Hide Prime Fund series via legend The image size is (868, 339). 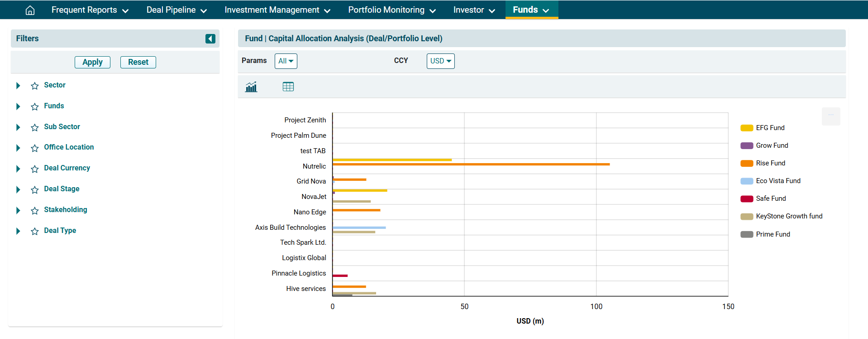point(773,234)
